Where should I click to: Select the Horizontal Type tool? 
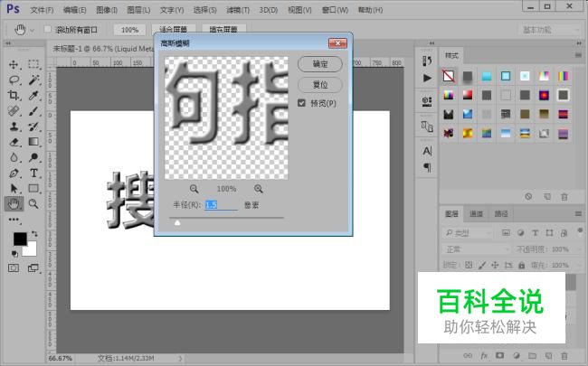pos(33,174)
